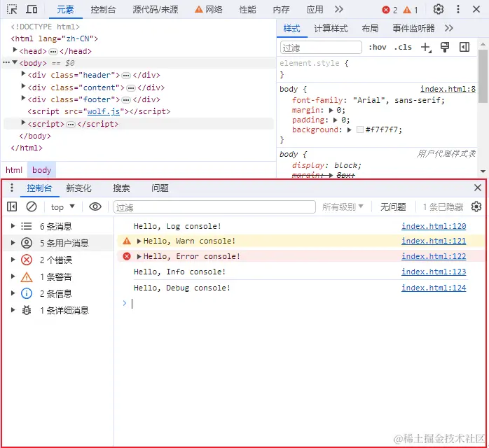Expand div class header node arrow
This screenshot has width=489, height=448.
(x=23, y=73)
